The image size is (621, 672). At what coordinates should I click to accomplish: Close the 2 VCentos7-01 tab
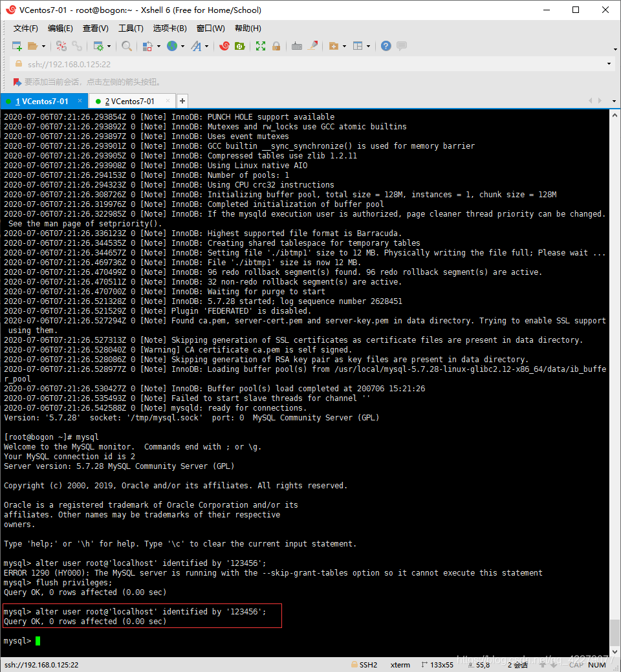point(168,101)
